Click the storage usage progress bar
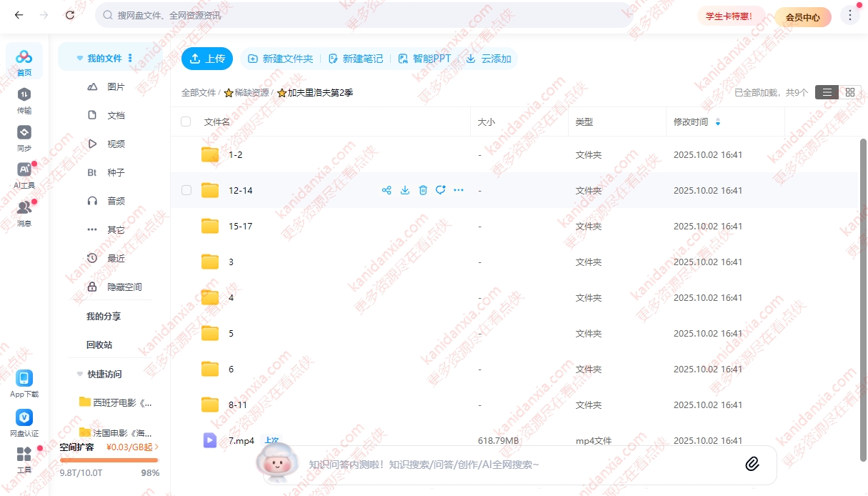Viewport: 868px width, 496px height. coord(109,460)
